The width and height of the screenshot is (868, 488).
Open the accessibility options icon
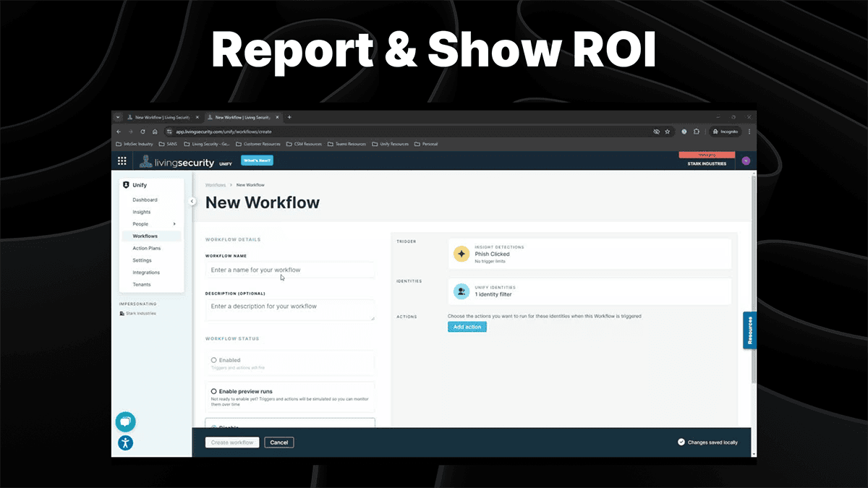[x=125, y=443]
